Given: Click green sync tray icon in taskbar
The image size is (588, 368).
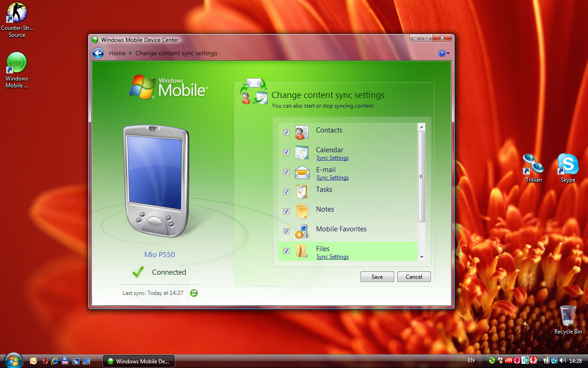Looking at the screenshot, I should [x=492, y=360].
